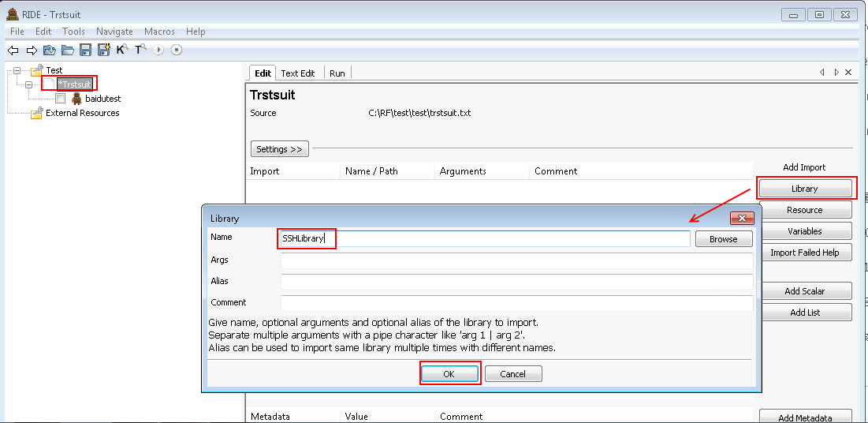The image size is (868, 423).
Task: Open the Search Tests (T) tool
Action: point(140,50)
